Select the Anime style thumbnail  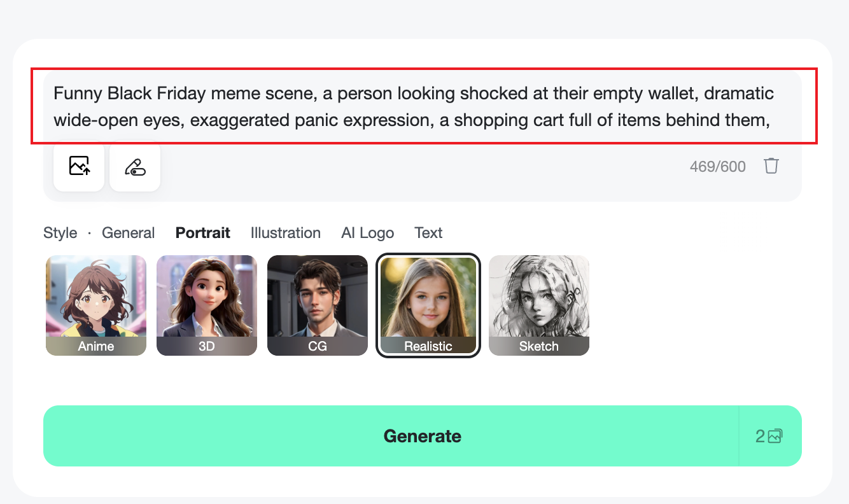tap(96, 305)
